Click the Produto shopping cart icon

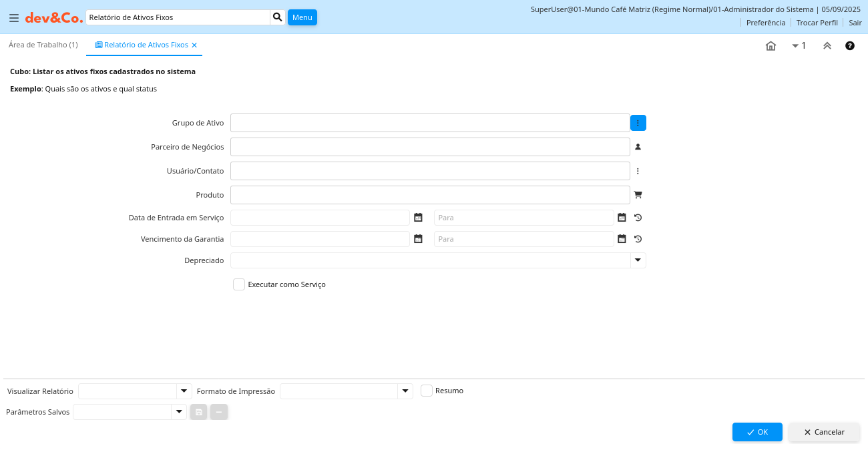638,195
